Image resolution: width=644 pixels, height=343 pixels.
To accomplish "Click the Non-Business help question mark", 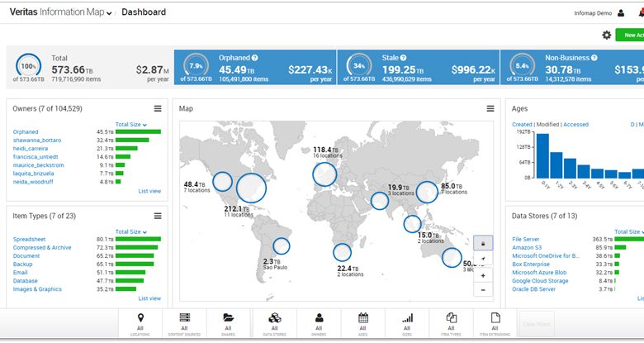I will click(x=594, y=58).
